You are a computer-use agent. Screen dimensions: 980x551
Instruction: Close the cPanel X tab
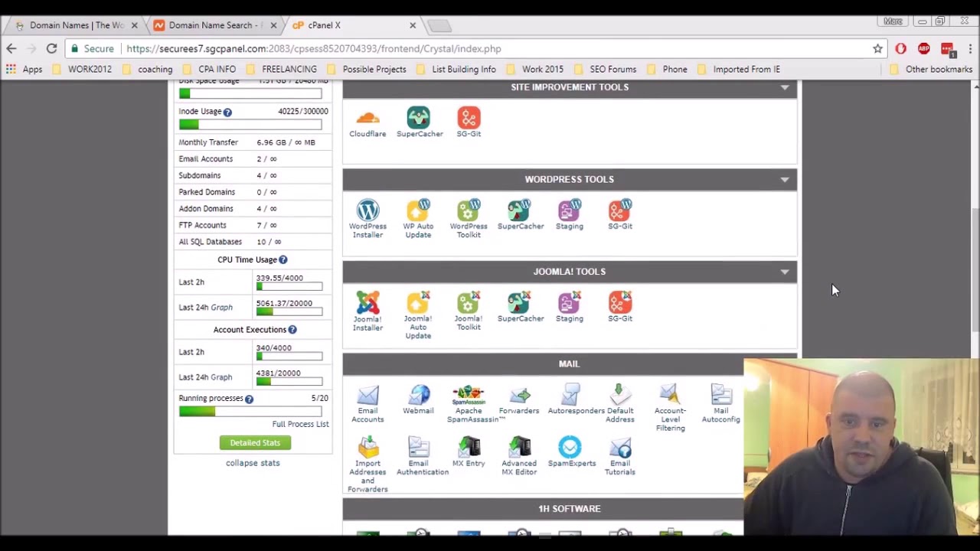(x=413, y=25)
